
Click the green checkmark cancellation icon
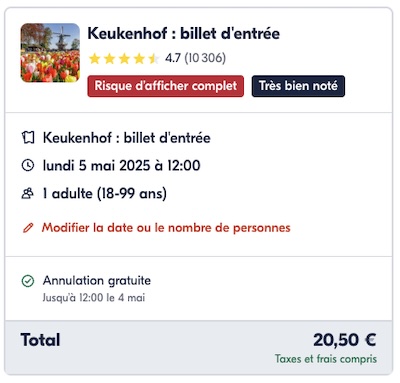28,281
